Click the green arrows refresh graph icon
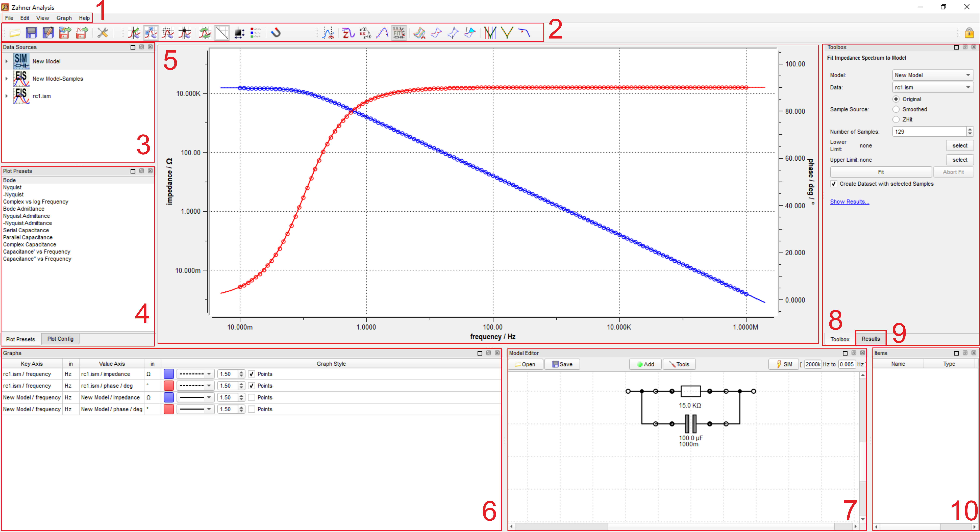 click(x=205, y=33)
